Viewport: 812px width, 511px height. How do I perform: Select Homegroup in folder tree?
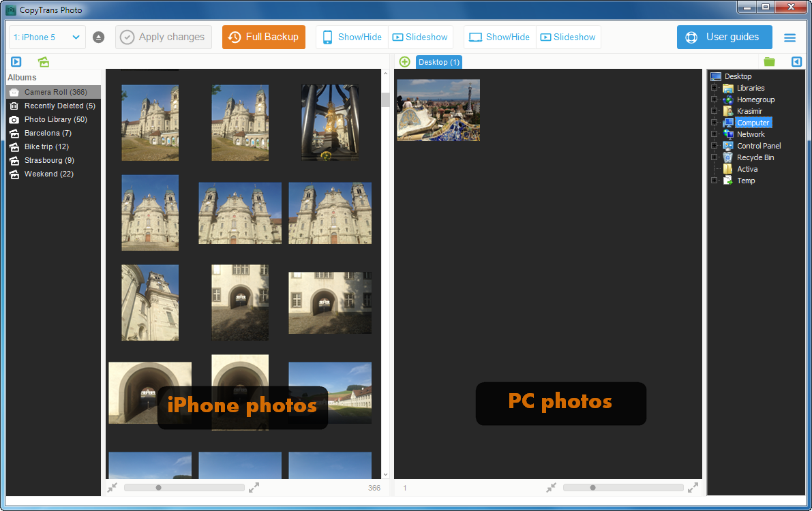(x=755, y=100)
